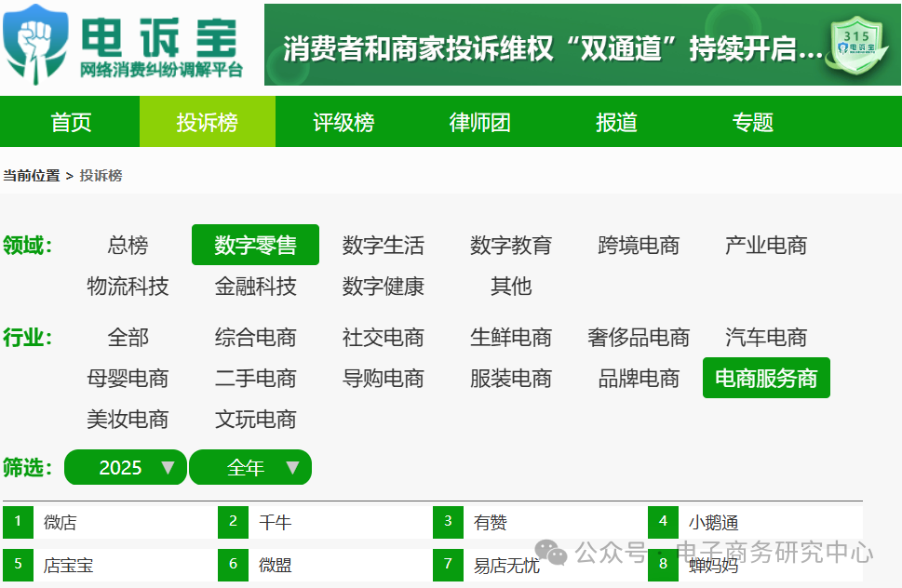Open the 微店 complaint entry
Screen dimensions: 902x588
pyautogui.click(x=56, y=522)
